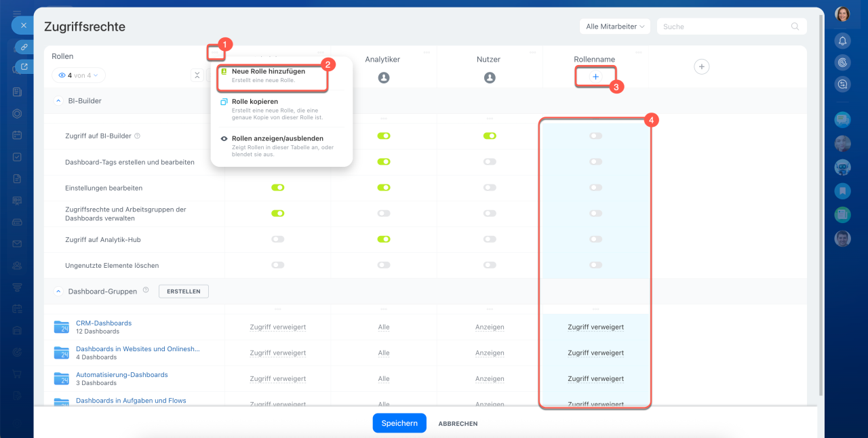Toggle Analytiker access on Zugriff auf BI-Builder
This screenshot has width=868, height=438.
[384, 136]
